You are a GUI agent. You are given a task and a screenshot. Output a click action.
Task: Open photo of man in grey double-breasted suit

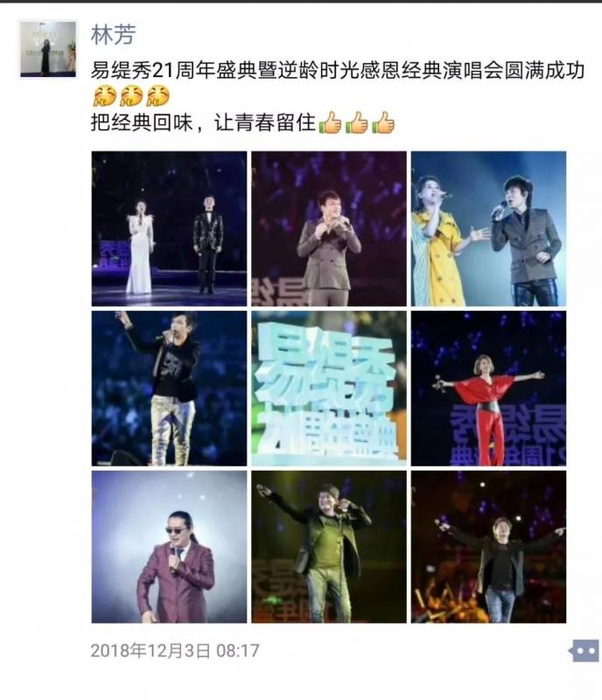[329, 228]
